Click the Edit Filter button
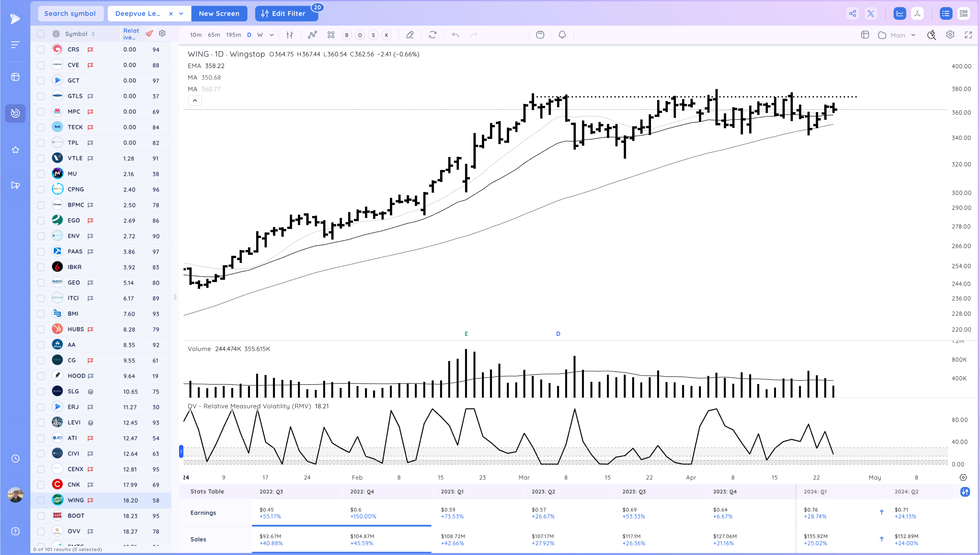 click(286, 14)
